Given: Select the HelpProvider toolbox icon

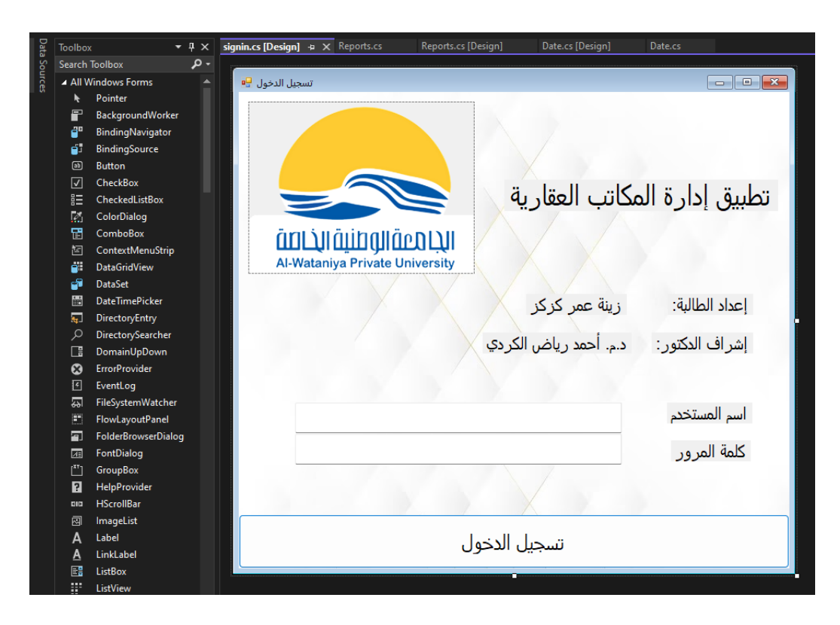Looking at the screenshot, I should 76,487.
